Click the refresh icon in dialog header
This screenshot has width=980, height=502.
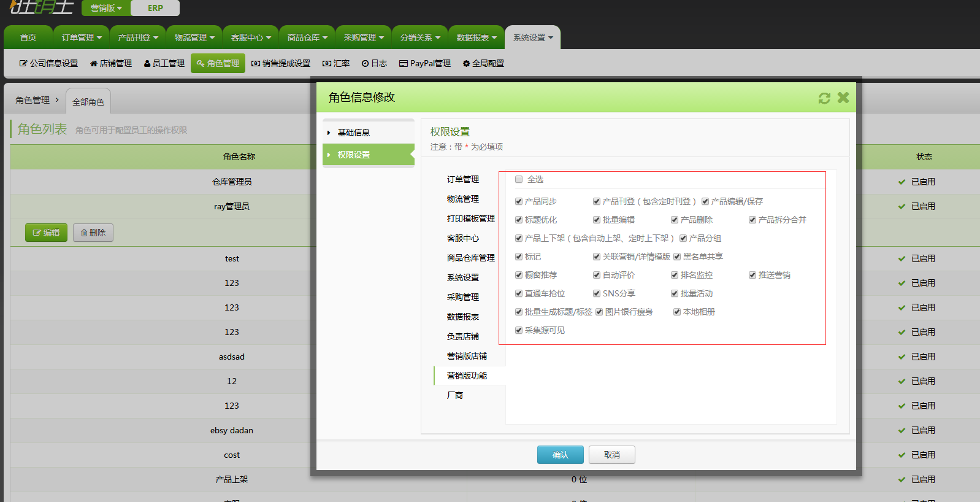point(824,98)
